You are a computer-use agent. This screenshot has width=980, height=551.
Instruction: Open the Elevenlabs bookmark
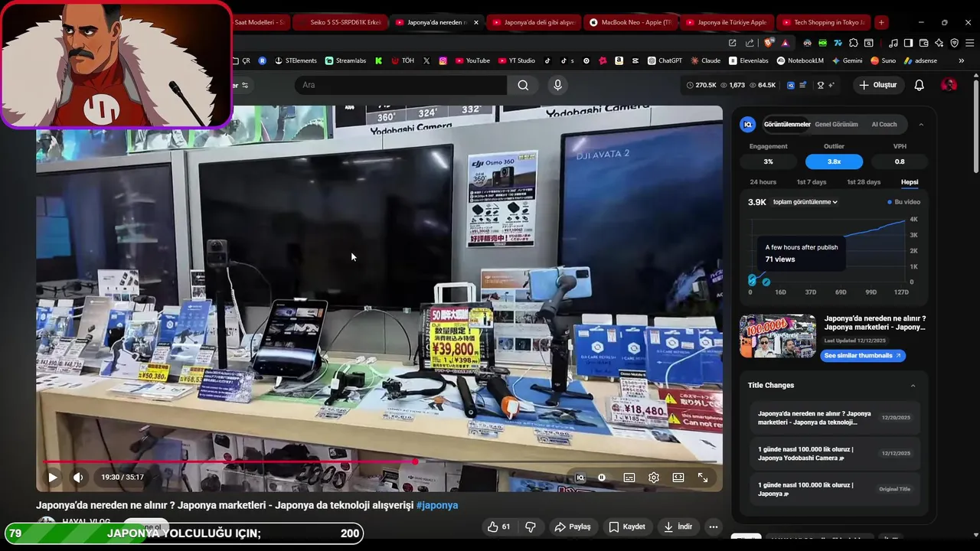(x=749, y=60)
